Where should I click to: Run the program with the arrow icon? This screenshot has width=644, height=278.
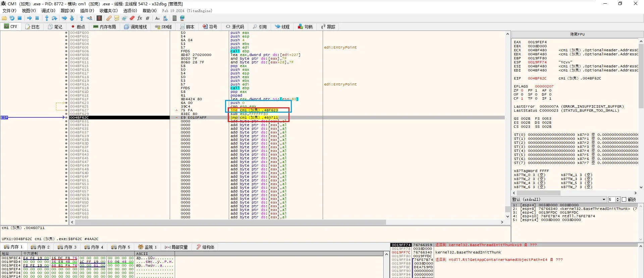[30, 18]
